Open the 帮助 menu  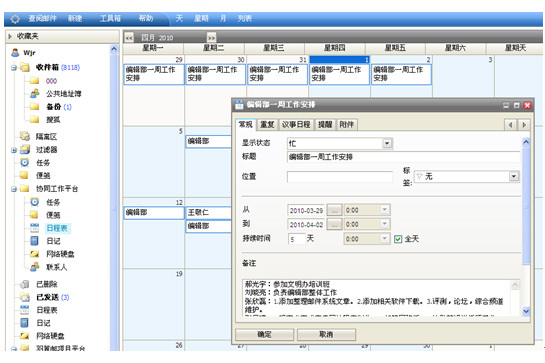pyautogui.click(x=146, y=18)
